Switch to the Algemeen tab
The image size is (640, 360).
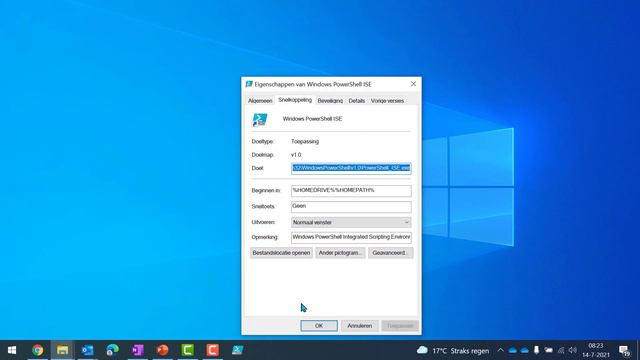[260, 101]
